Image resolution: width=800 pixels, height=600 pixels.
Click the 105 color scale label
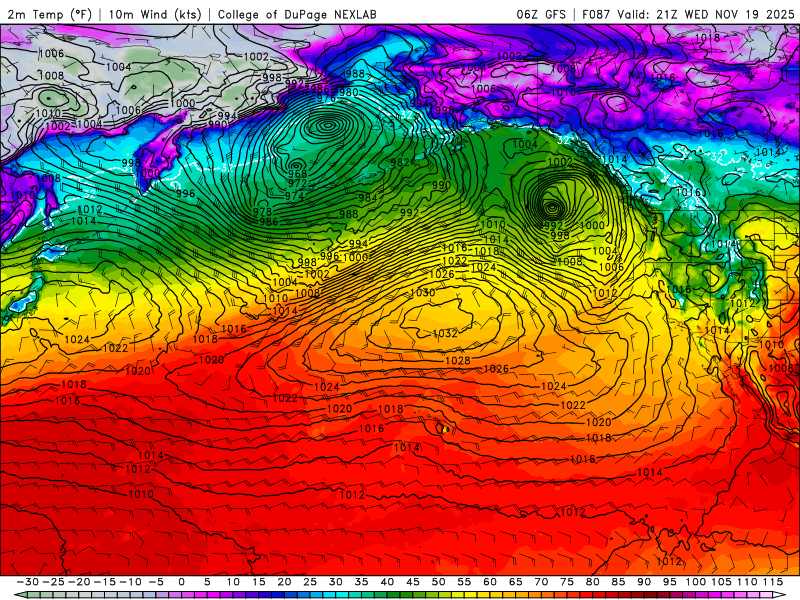[721, 582]
